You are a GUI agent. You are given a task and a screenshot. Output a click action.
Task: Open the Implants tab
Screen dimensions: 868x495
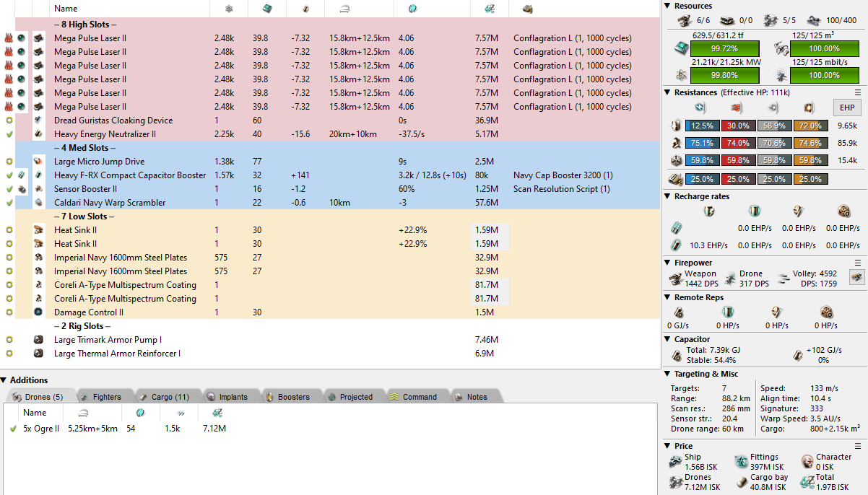tap(227, 397)
